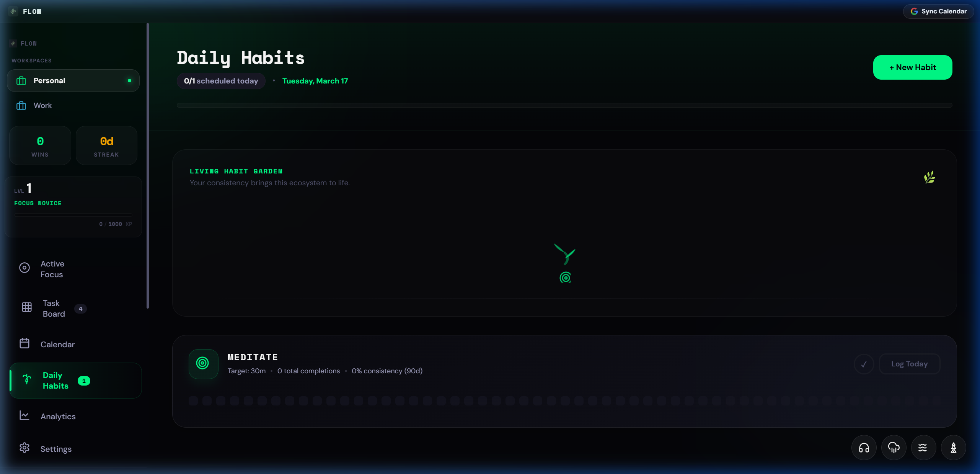This screenshot has height=474, width=980.
Task: Open the Level 1 Focus Novice card
Action: (73, 207)
